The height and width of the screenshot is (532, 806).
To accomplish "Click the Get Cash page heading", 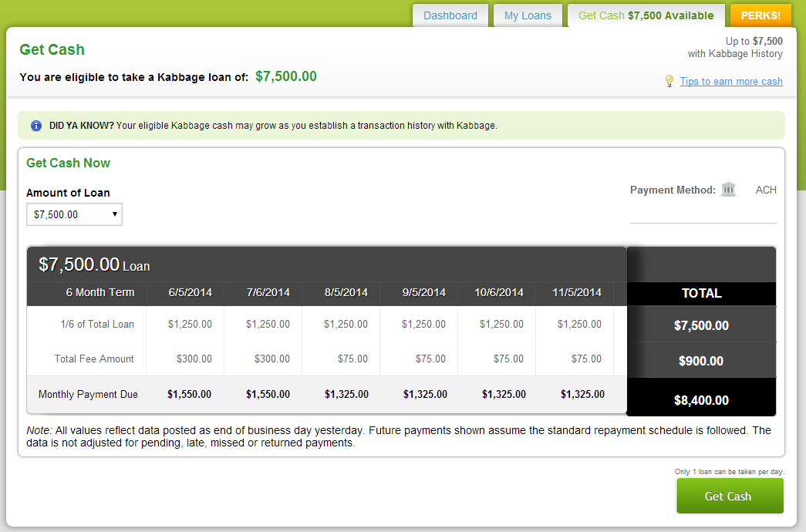I will (52, 49).
